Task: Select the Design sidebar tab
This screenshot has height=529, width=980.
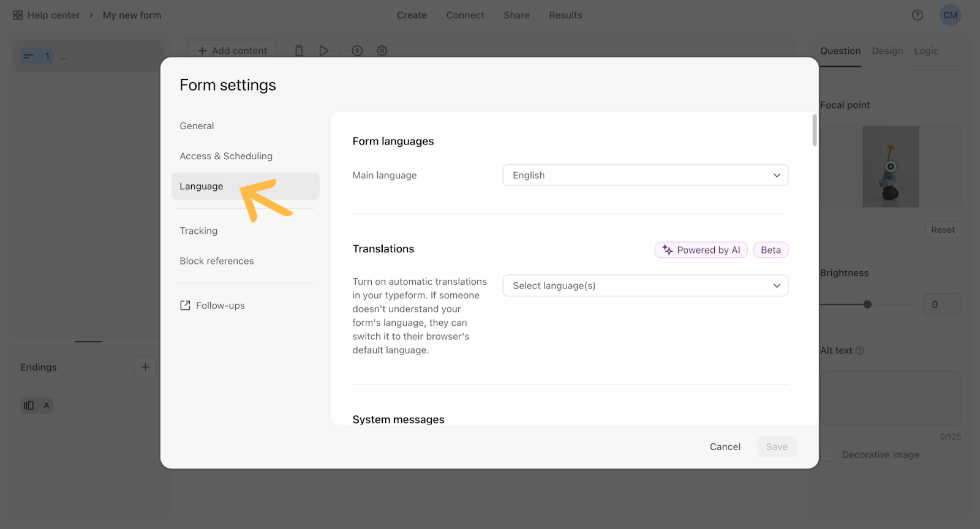Action: tap(888, 51)
